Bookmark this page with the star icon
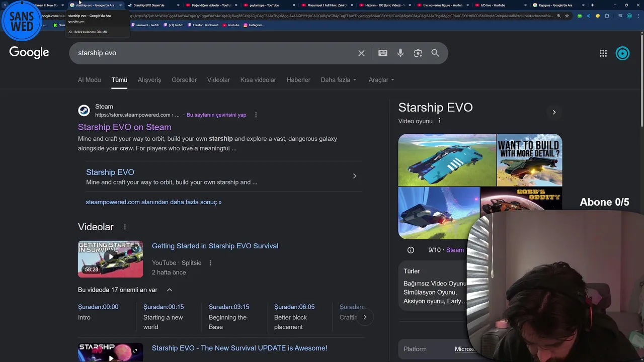 pos(567,16)
